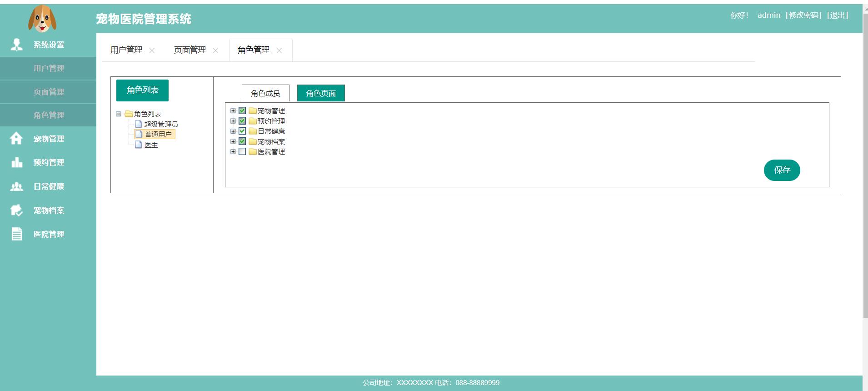Viewport: 868px width, 391px height.
Task: Uncheck the 宠物档案 permission checkbox
Action: point(242,141)
